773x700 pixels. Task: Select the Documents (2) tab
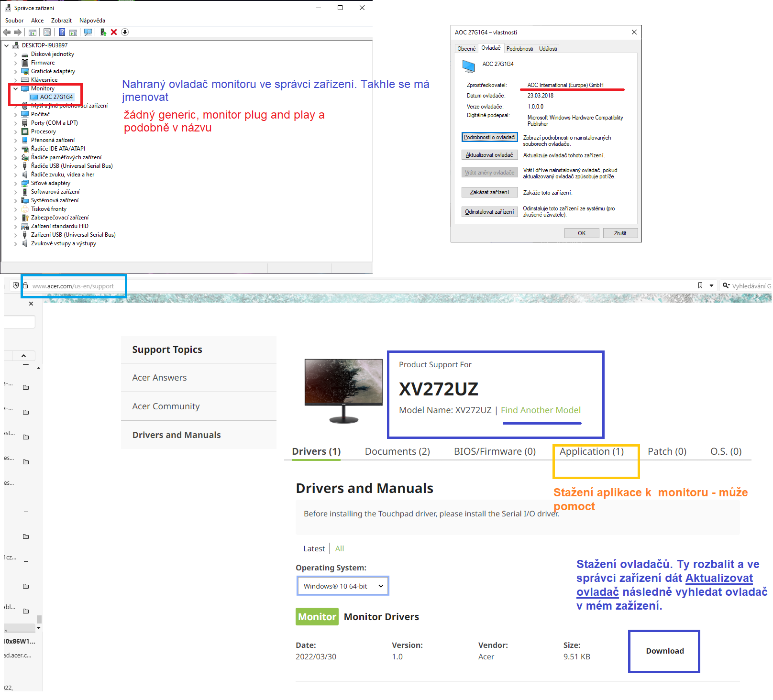coord(398,451)
